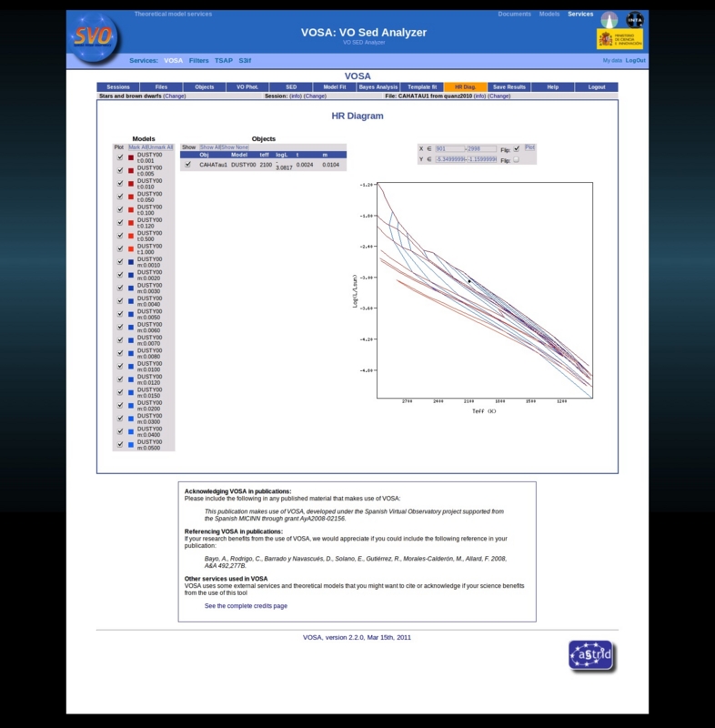Click the LogOut link at top right

(635, 60)
